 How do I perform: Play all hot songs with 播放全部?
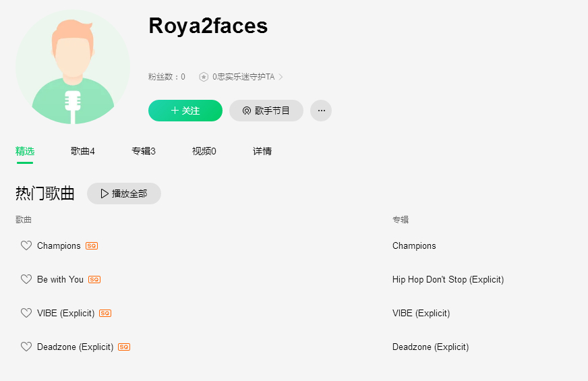coord(124,194)
